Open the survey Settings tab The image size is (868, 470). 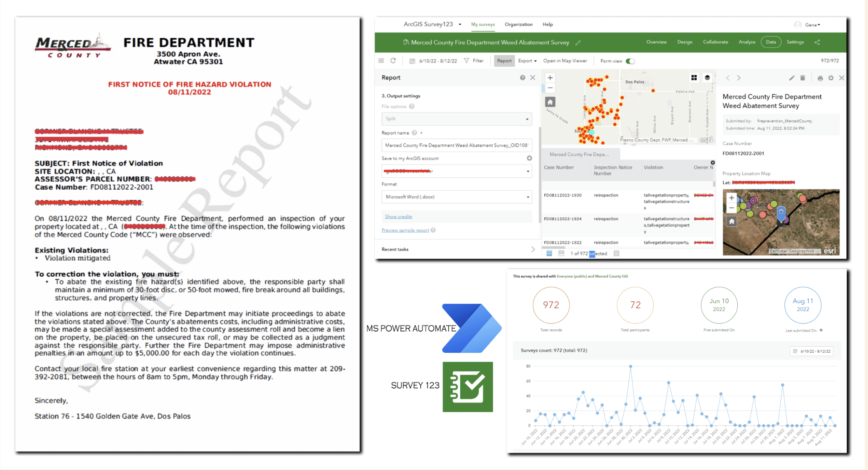[x=795, y=42]
